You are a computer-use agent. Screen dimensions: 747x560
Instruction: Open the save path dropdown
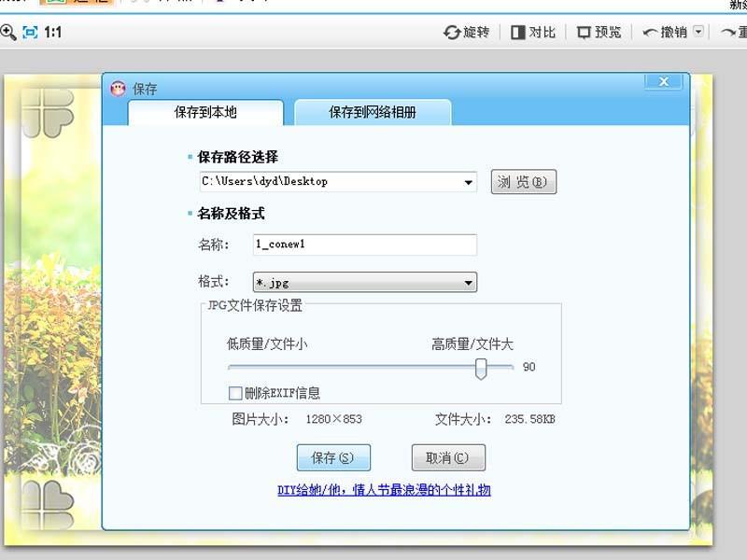[x=470, y=182]
